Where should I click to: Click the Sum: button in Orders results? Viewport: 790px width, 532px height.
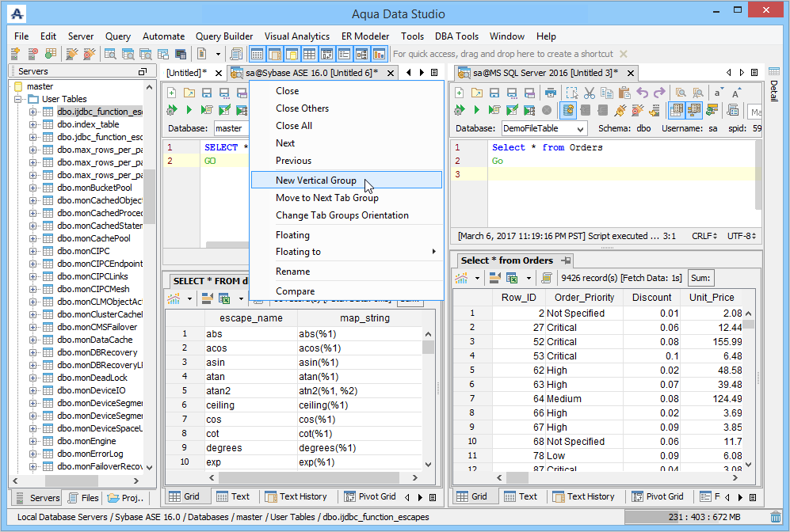click(700, 278)
